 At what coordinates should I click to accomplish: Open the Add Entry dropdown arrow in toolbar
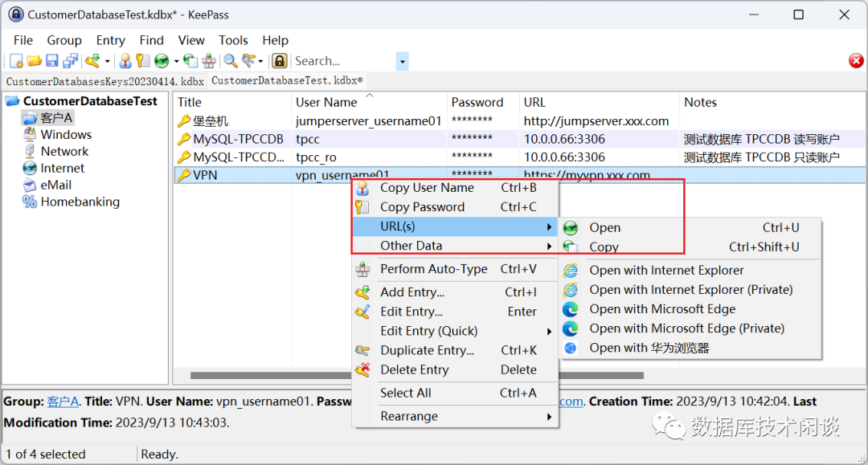coord(108,61)
